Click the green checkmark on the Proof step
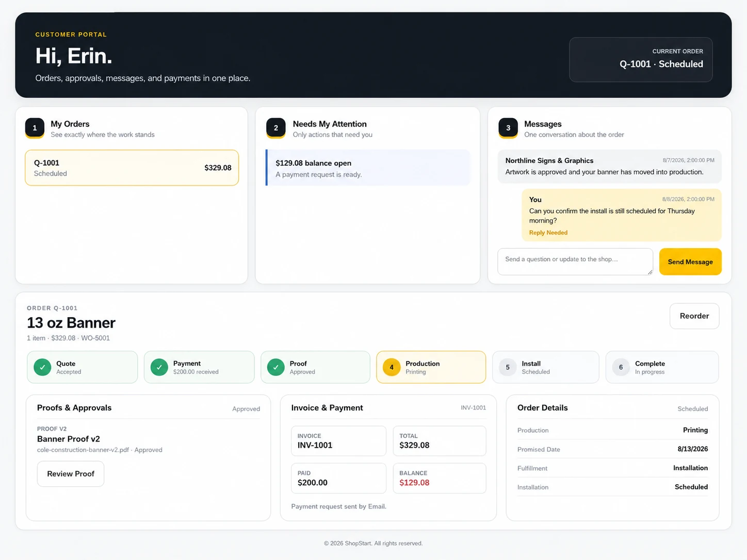This screenshot has width=747, height=560. (x=276, y=367)
